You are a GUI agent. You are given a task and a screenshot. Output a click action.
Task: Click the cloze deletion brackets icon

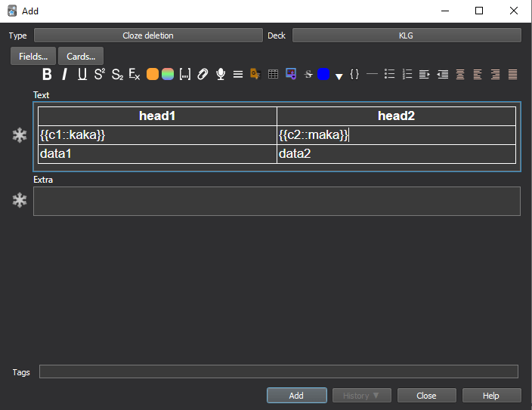(184, 74)
